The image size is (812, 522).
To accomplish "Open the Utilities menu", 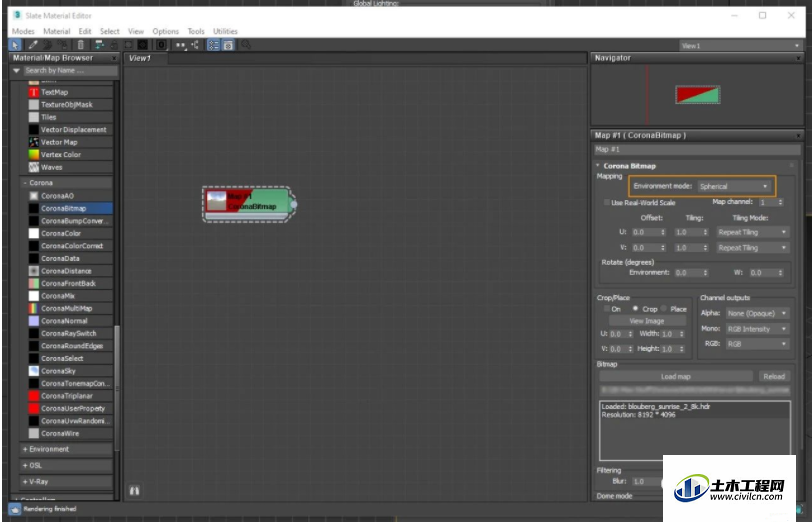I will click(x=225, y=31).
